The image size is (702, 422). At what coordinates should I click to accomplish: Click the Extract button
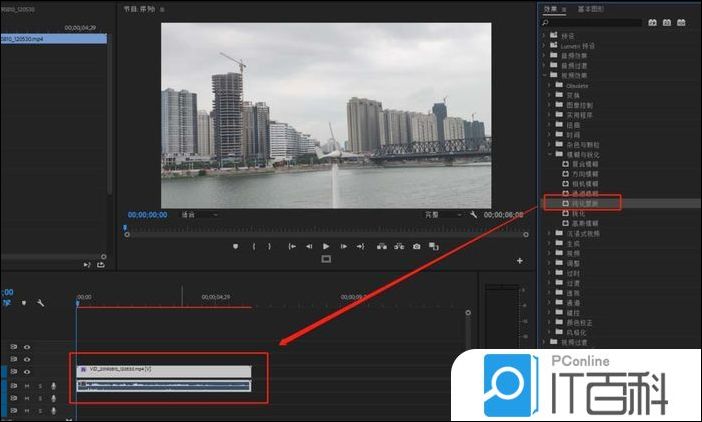399,247
